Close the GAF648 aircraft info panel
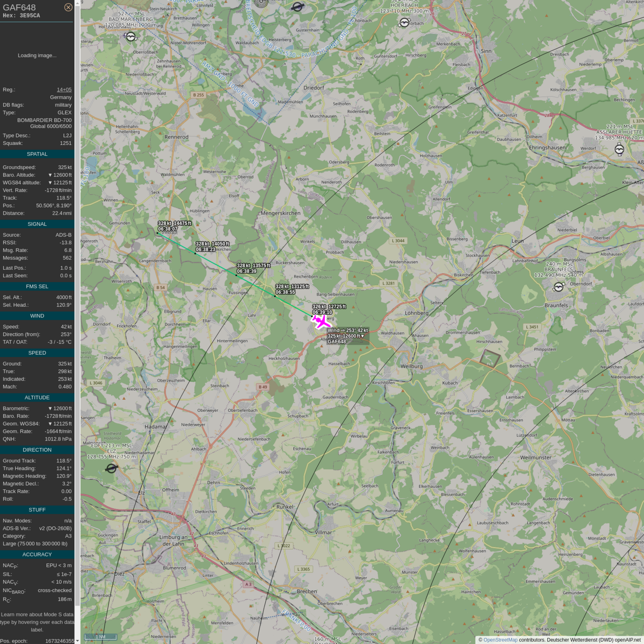 click(68, 7)
